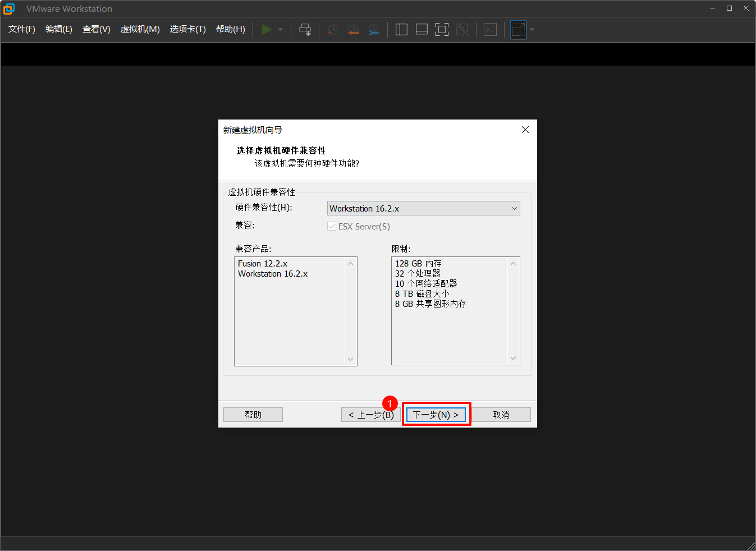The height and width of the screenshot is (551, 756).
Task: Select Fusion 12.2.x in compatible products list
Action: point(263,264)
